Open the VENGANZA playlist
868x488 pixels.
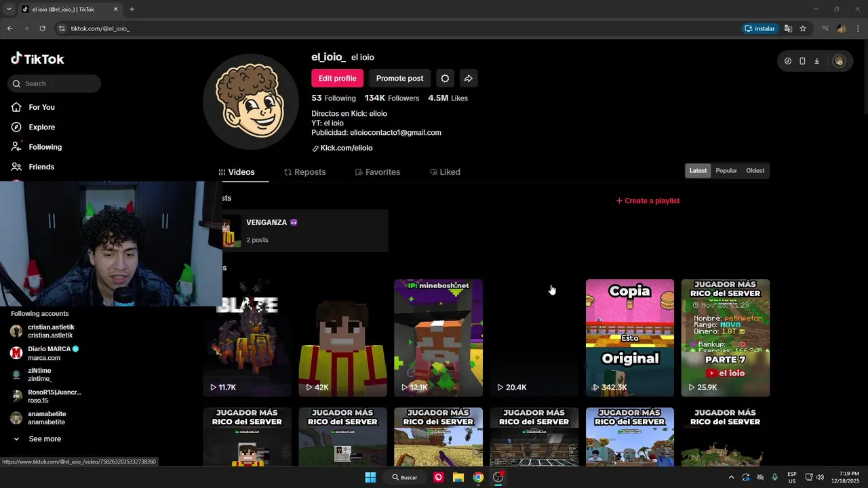(x=305, y=230)
